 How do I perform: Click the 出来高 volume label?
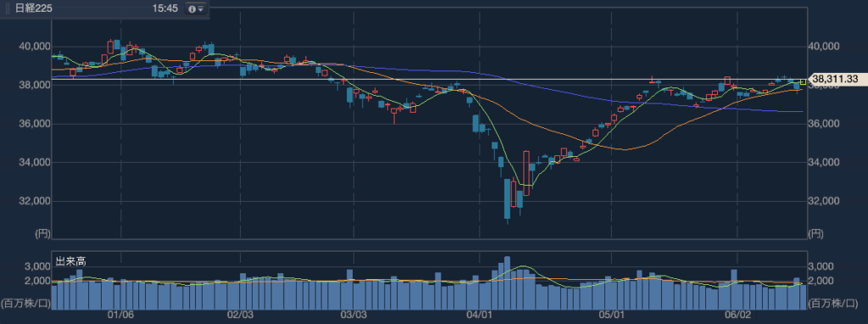click(71, 261)
